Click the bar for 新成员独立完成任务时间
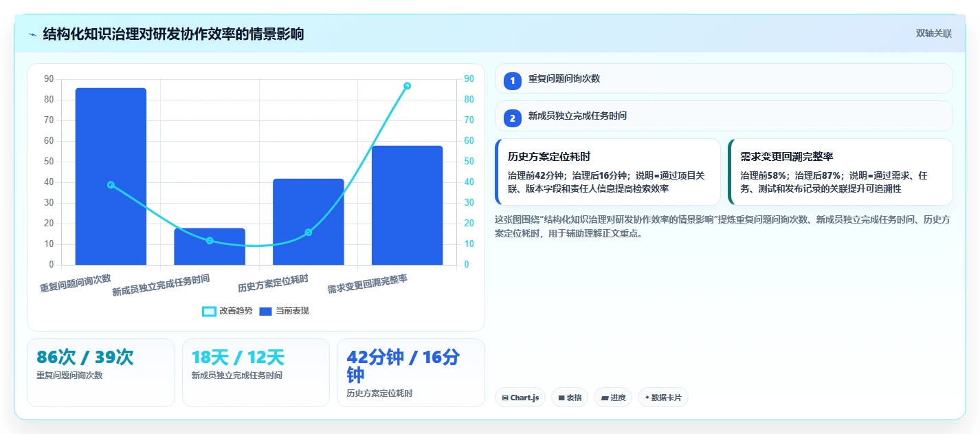The width and height of the screenshot is (980, 434). [210, 246]
